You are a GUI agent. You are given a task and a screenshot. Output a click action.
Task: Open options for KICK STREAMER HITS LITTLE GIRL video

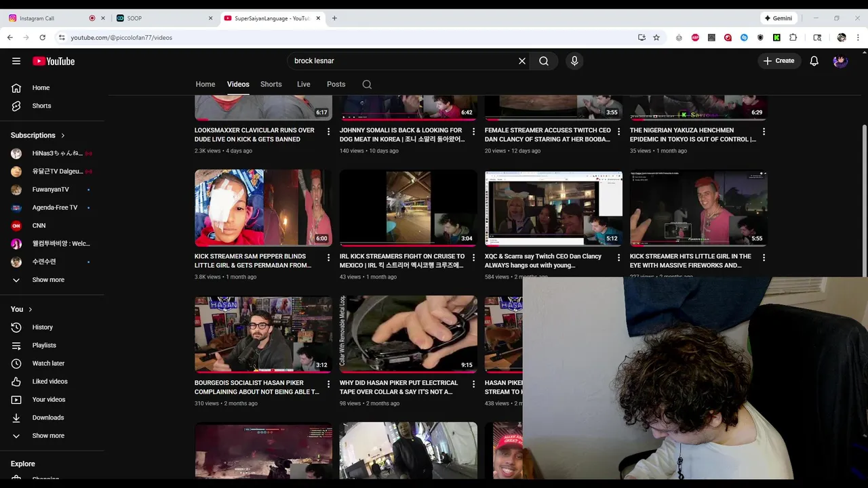click(764, 258)
